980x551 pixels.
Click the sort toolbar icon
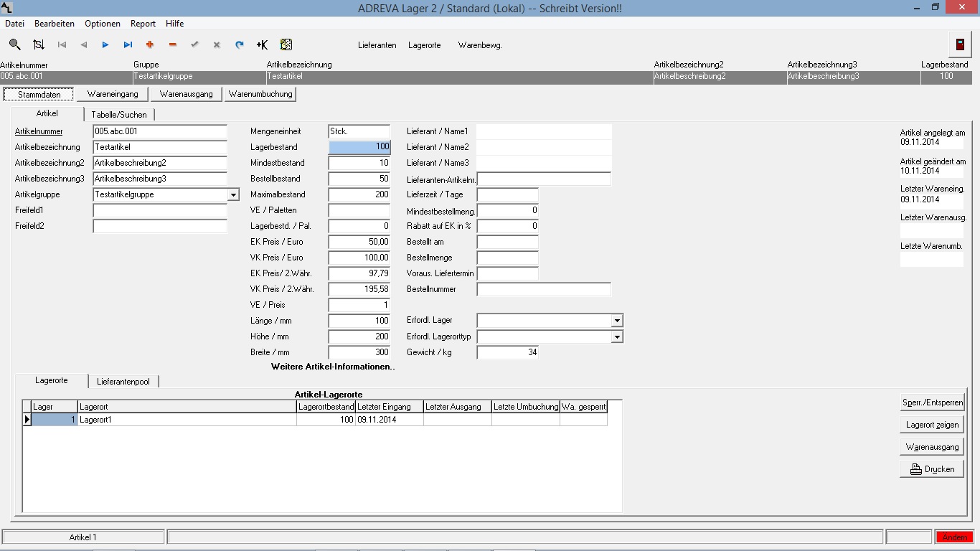[39, 44]
